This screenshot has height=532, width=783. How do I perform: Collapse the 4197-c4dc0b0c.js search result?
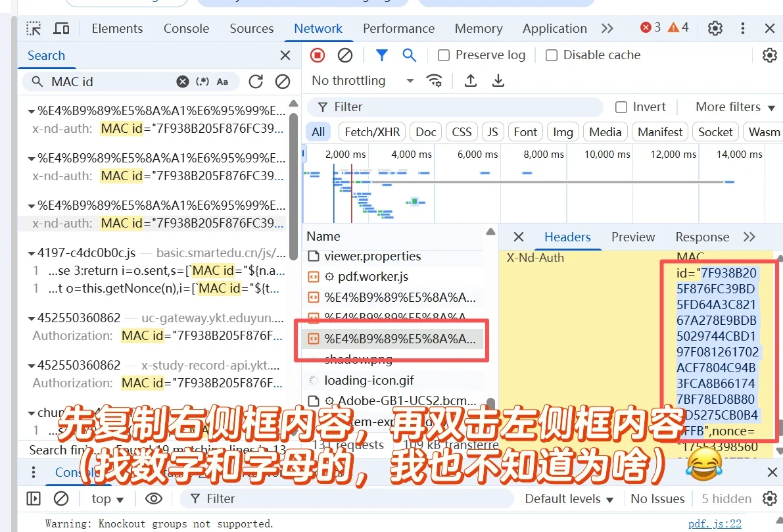(32, 253)
